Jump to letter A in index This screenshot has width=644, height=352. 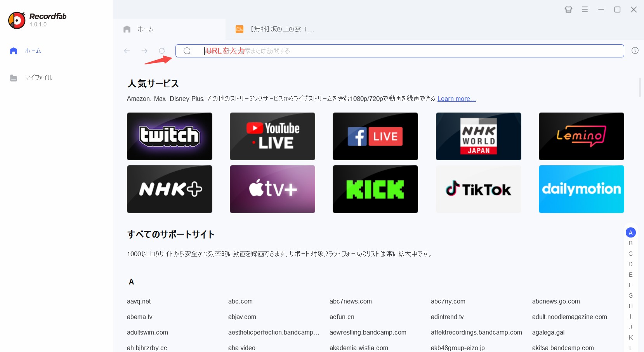[631, 232]
